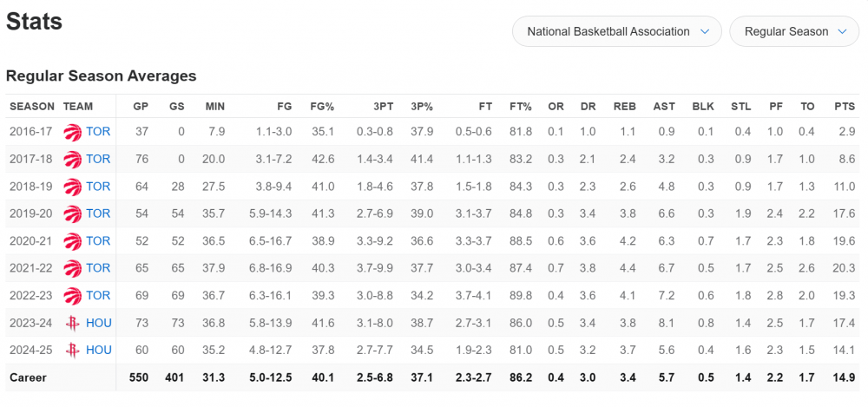The height and width of the screenshot is (407, 868).
Task: Click Raptors logo in 2016-17 row
Action: click(x=73, y=132)
